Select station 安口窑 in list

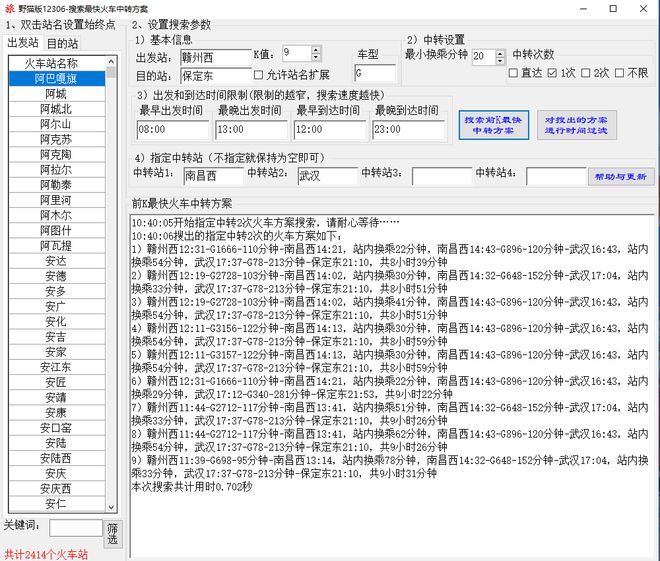point(57,428)
